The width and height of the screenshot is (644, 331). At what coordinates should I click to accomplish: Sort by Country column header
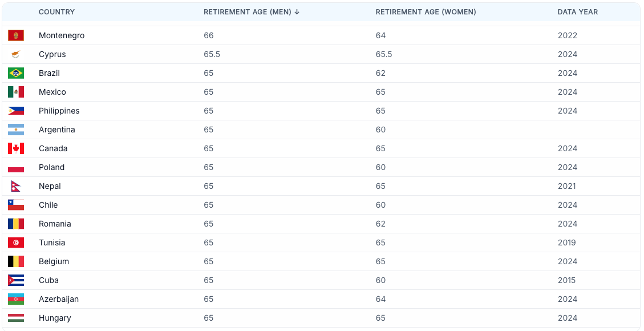tap(56, 12)
